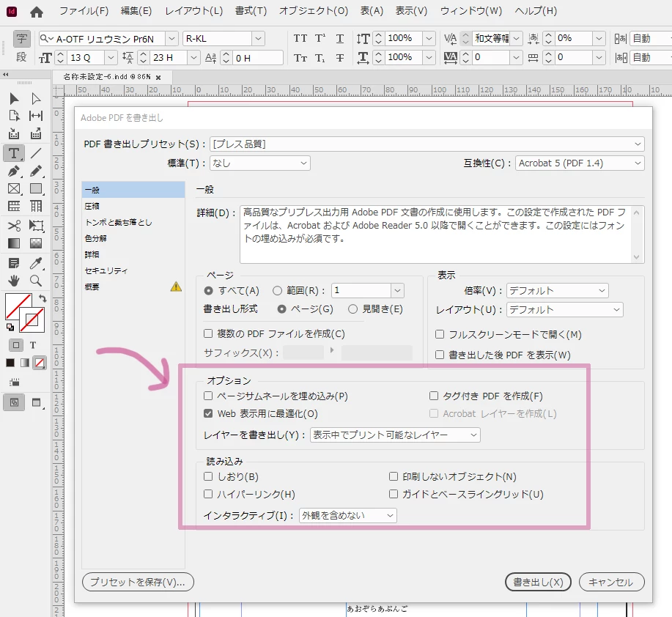Select the 見開き(E) radio button
This screenshot has height=617, width=672.
point(352,309)
